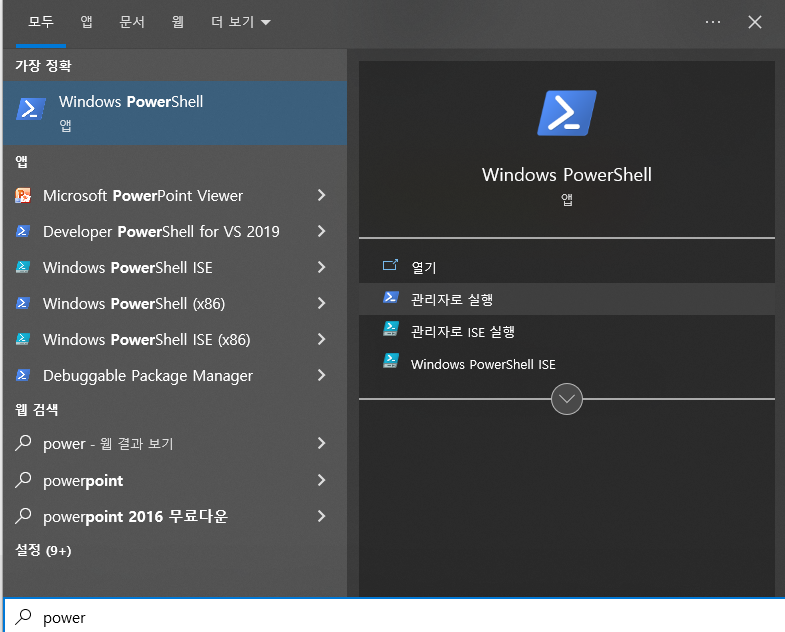Select 'Debuggable Package Manager' text
This screenshot has width=785, height=632.
click(148, 376)
